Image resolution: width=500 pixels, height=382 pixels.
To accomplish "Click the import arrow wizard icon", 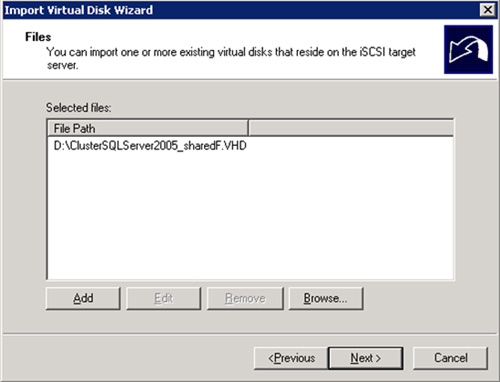I will (x=468, y=49).
